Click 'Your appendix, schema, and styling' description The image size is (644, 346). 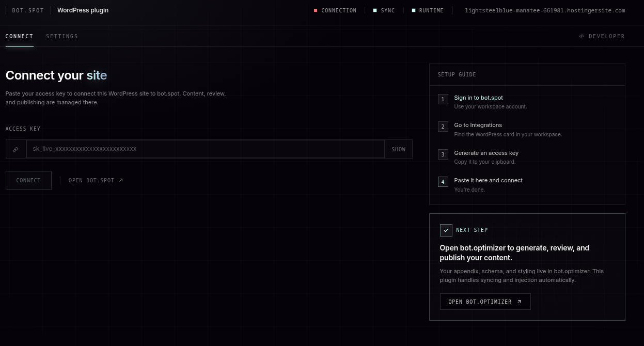tap(522, 276)
